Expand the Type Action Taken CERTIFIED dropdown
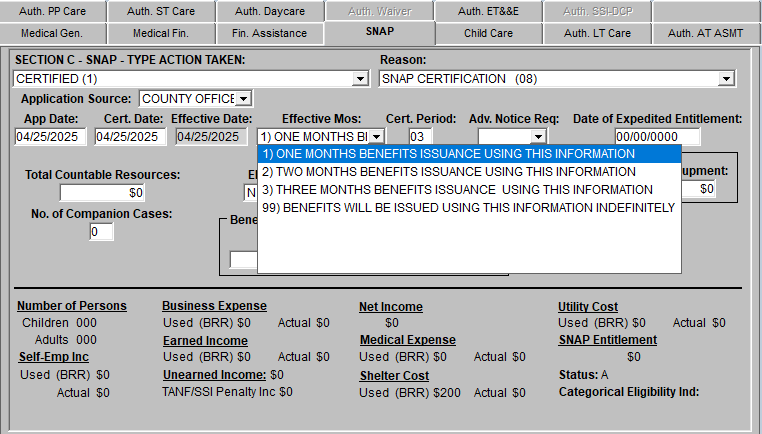The width and height of the screenshot is (762, 434). point(360,79)
